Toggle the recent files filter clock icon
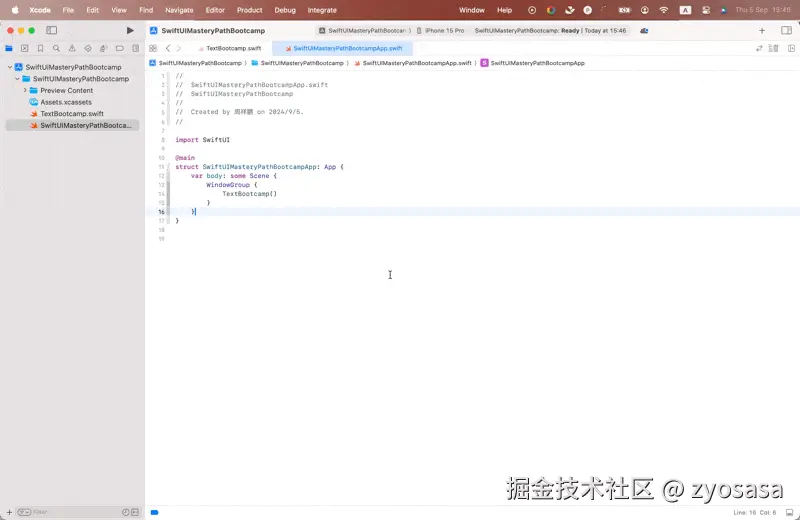This screenshot has width=800, height=520. coord(126,512)
